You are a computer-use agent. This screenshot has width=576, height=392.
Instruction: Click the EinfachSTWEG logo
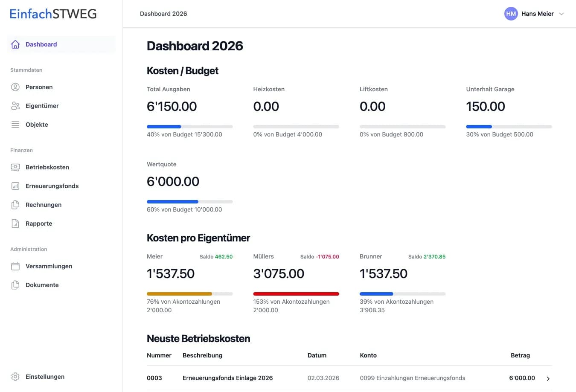coord(53,14)
